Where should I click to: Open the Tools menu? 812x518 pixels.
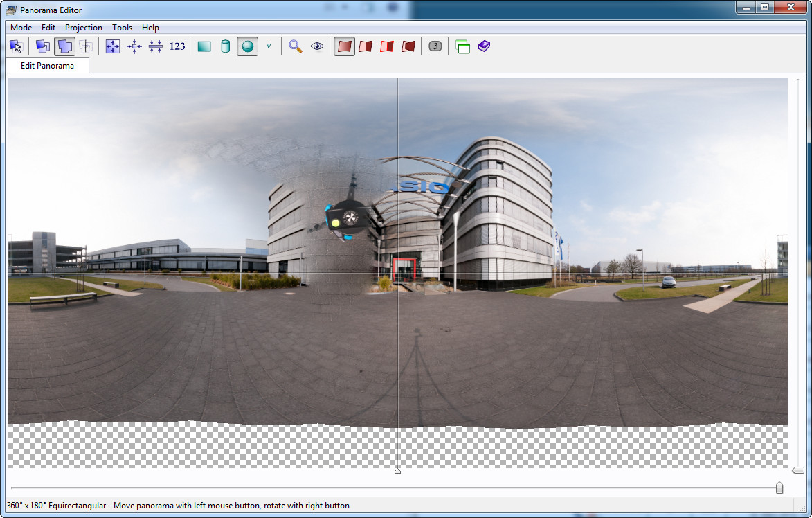point(122,28)
